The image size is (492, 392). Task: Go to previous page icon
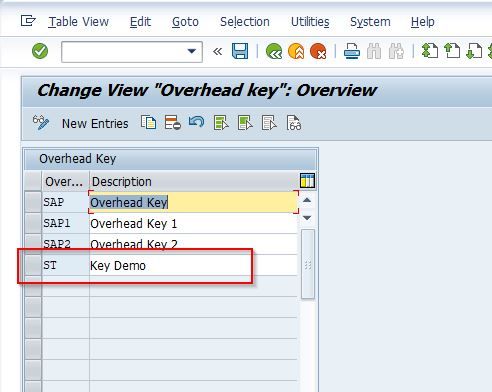tap(452, 51)
